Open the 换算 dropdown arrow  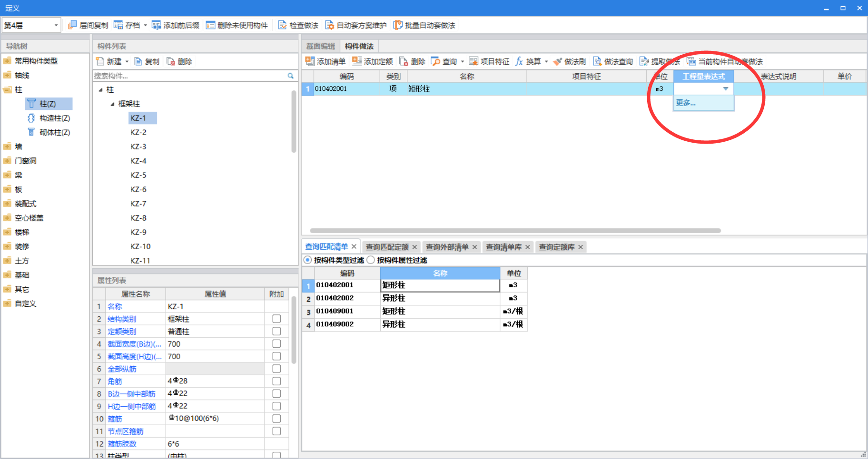tap(546, 61)
